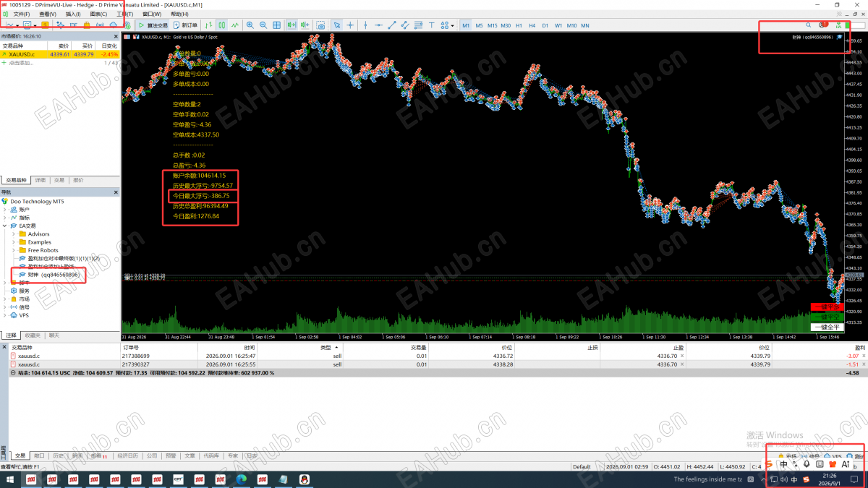The width and height of the screenshot is (868, 488).
Task: Open the 工具(T) menu
Action: point(125,14)
